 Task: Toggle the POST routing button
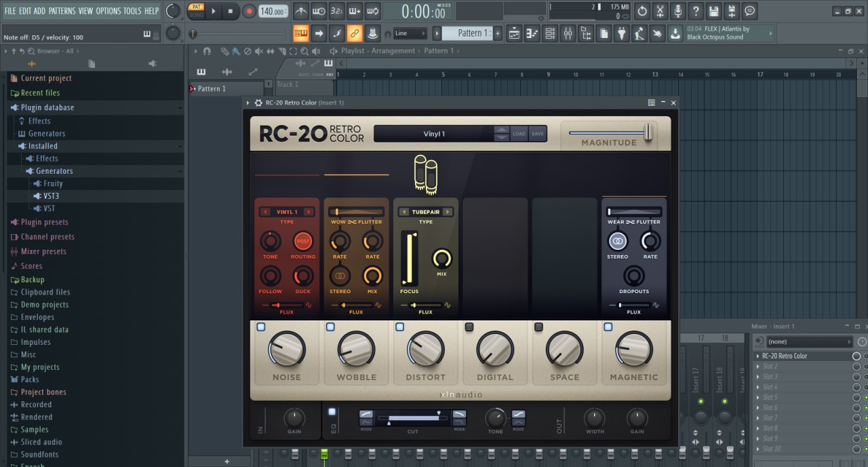[303, 241]
